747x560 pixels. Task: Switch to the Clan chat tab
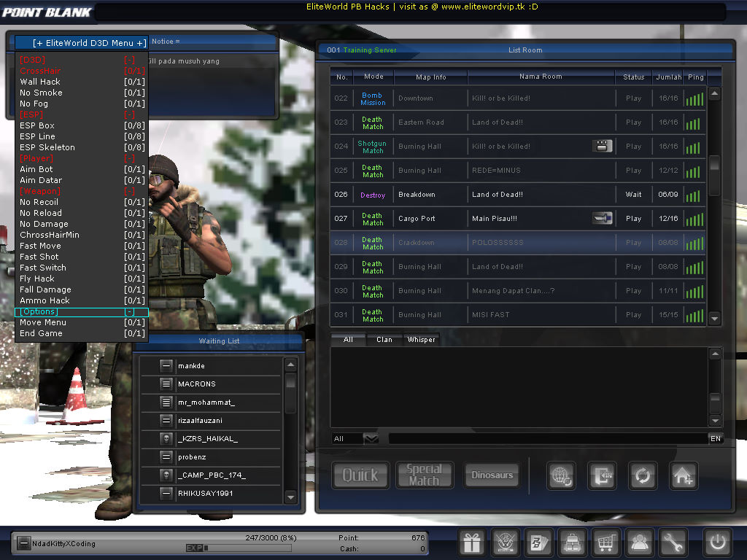click(x=384, y=338)
